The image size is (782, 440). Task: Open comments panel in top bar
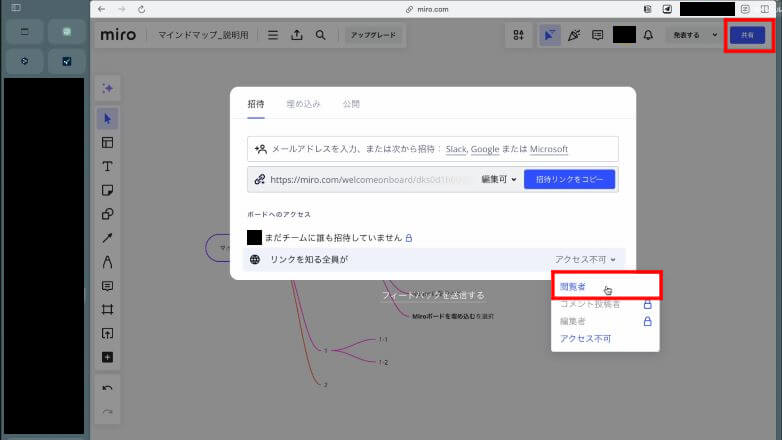pos(597,35)
